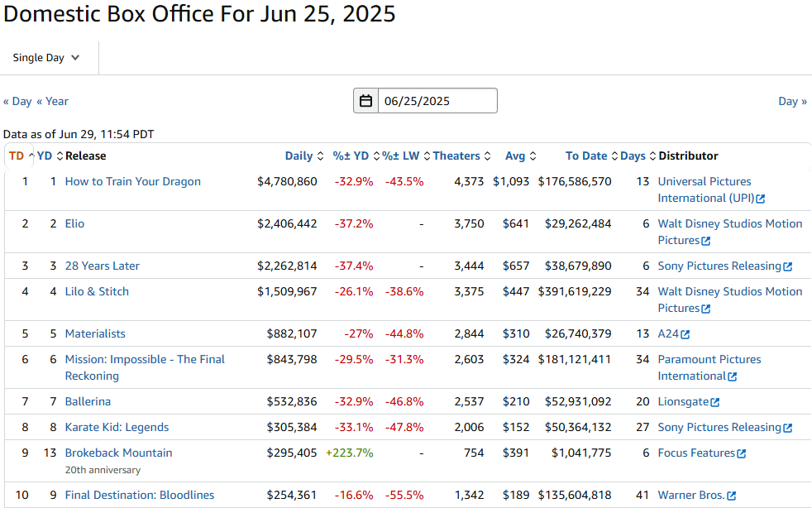Image resolution: width=812 pixels, height=508 pixels.
Task: Select theater count 4,373
Action: (469, 181)
